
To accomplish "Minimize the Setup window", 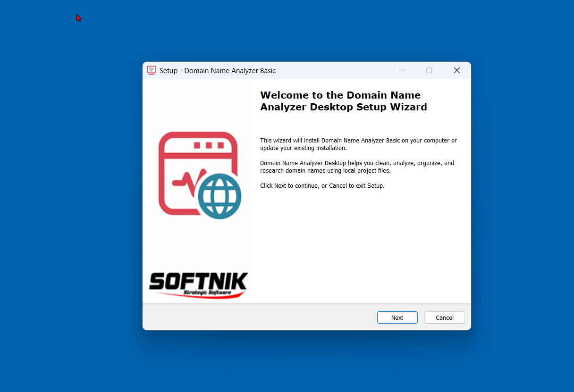I will pyautogui.click(x=402, y=70).
